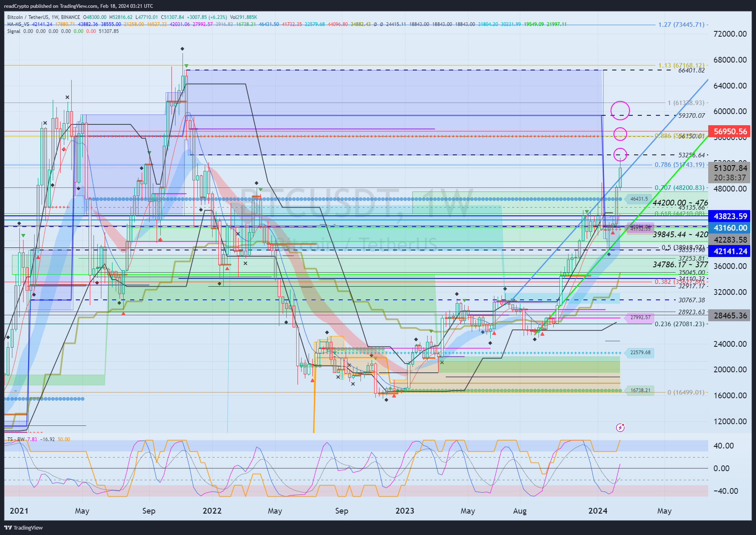
Task: Click the blue 42141.24 price label
Action: (x=730, y=251)
